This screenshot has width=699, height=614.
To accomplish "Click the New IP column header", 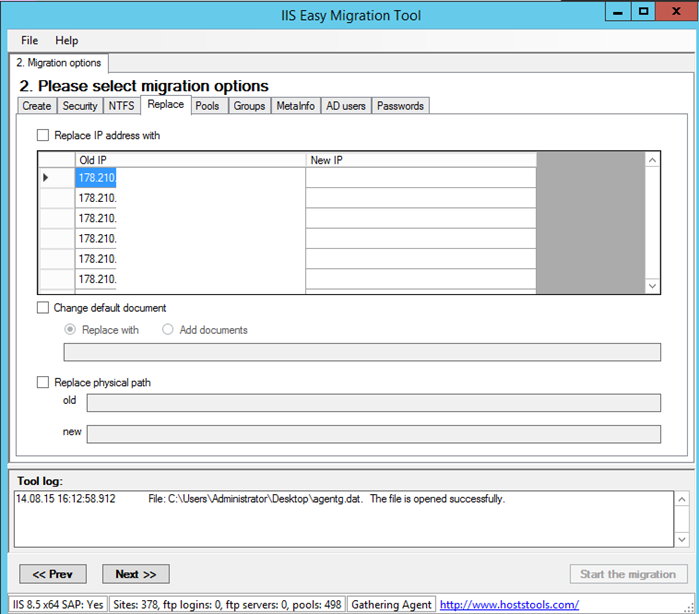I will point(421,160).
